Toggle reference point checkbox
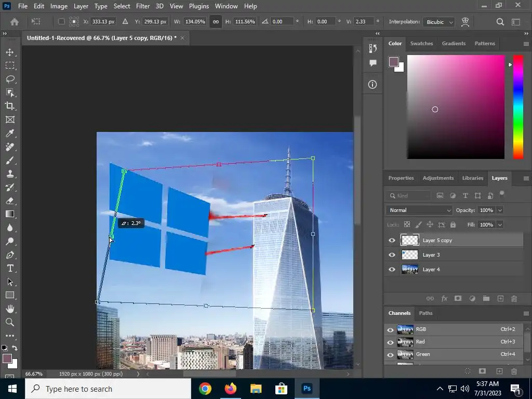 [61, 22]
